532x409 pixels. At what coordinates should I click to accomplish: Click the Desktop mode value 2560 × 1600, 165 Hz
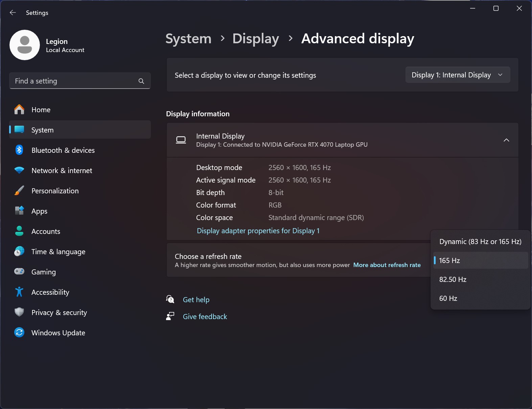[x=300, y=167]
